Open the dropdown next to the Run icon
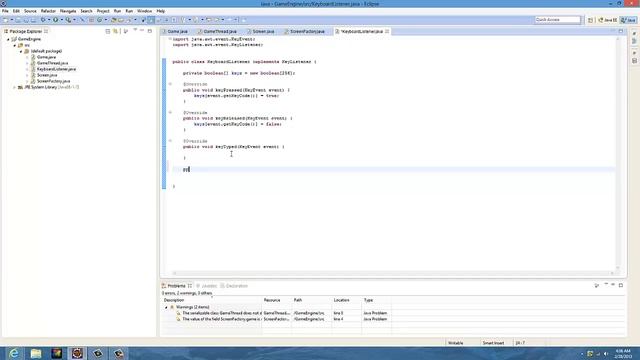This screenshot has height=360, width=640. point(61,20)
